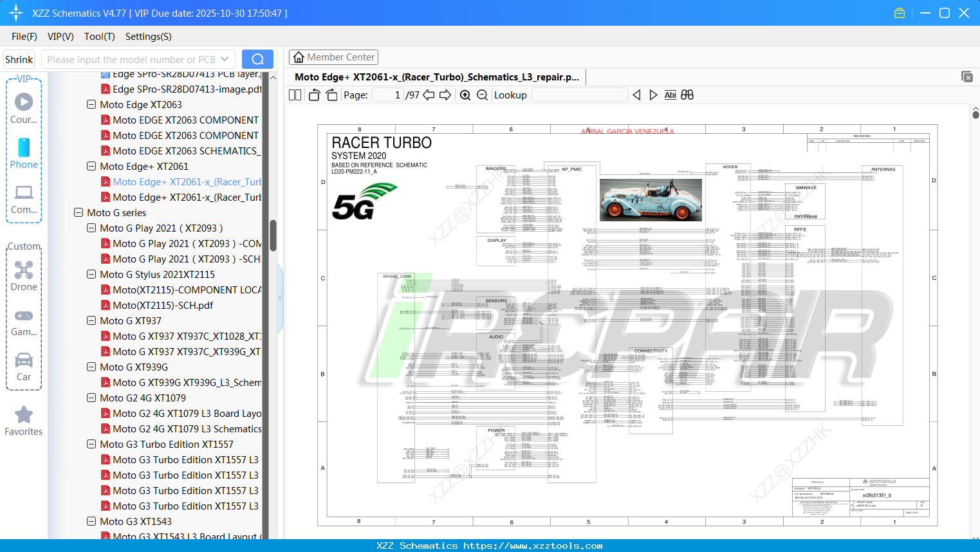Select the Game console category icon
Viewport: 980px width, 552px height.
24,315
